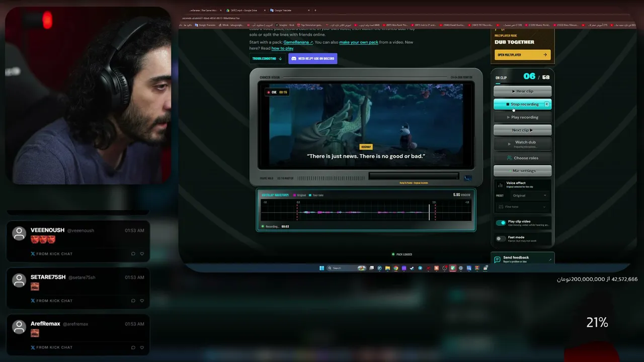
Task: Click the Send feedback chat bubble icon
Action: tap(497, 259)
